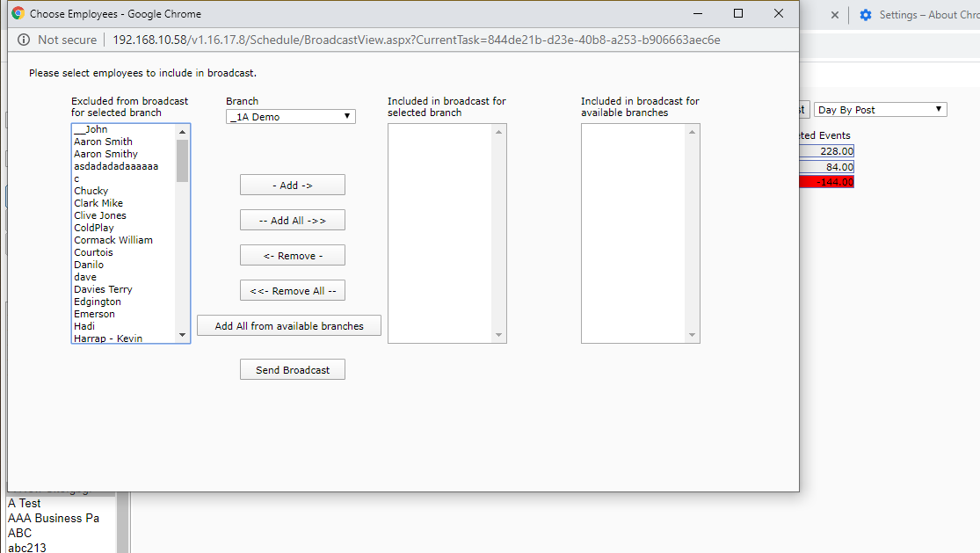Click the '- Add ->' button
Viewport: 980px width, 553px height.
tap(292, 186)
